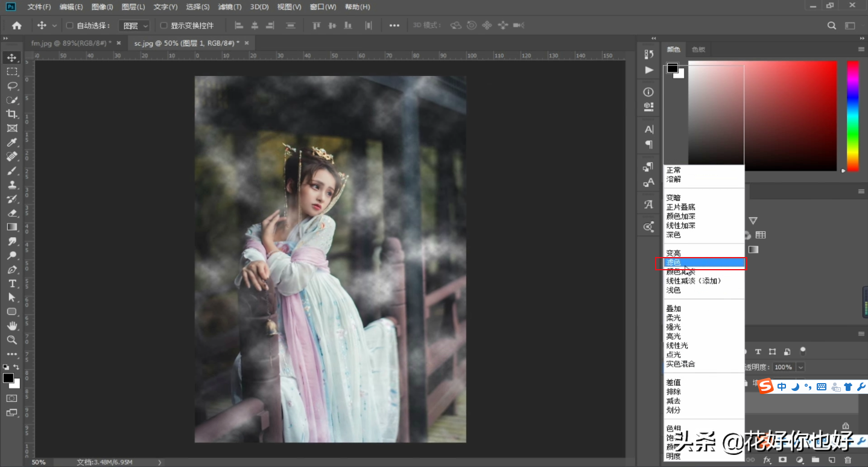
Task: Select the Eraser tool
Action: (11, 213)
